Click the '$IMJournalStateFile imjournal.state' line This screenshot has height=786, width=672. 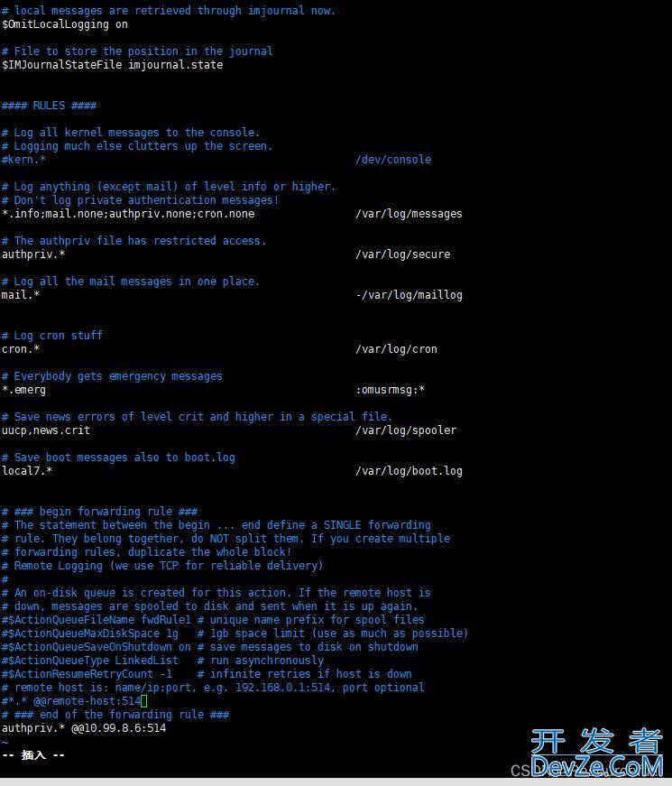point(112,65)
